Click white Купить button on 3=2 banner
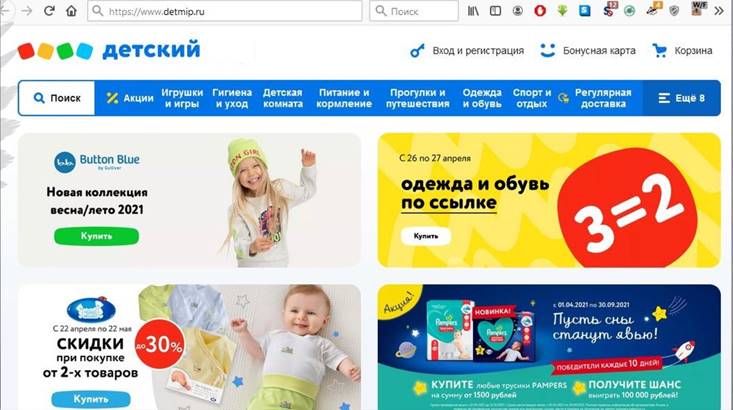Screen dimensions: 733x410 [x=426, y=236]
